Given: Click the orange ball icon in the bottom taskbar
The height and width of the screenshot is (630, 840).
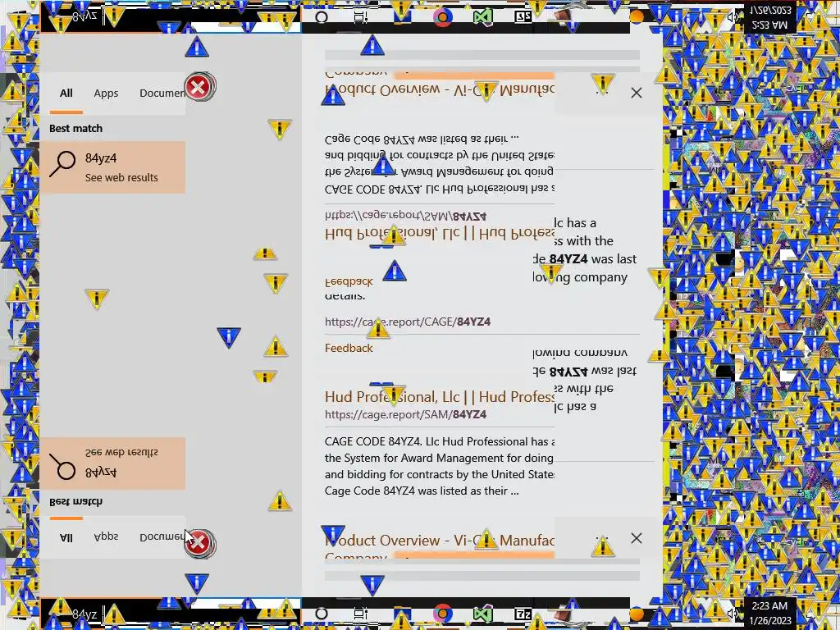Looking at the screenshot, I should point(636,613).
